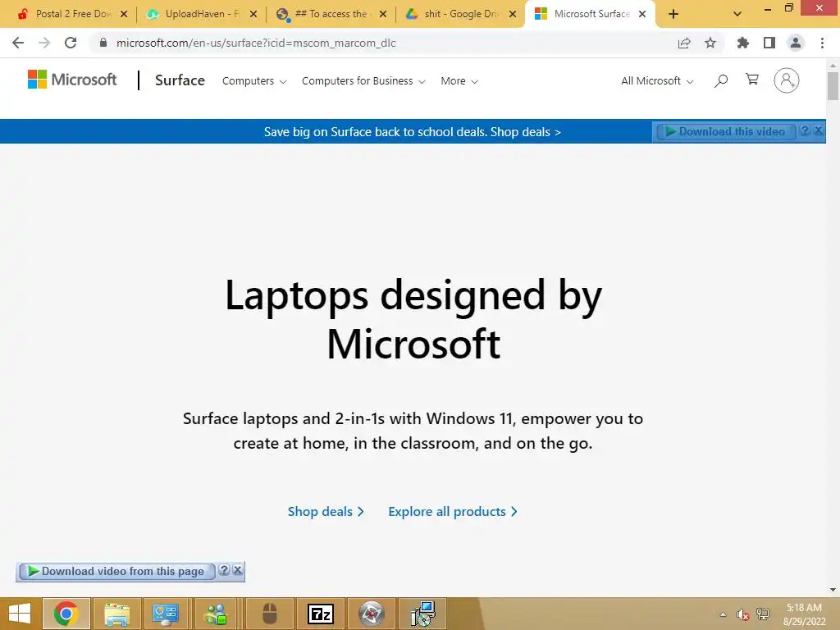The height and width of the screenshot is (630, 840).
Task: Click Shop deals link
Action: pyautogui.click(x=326, y=512)
